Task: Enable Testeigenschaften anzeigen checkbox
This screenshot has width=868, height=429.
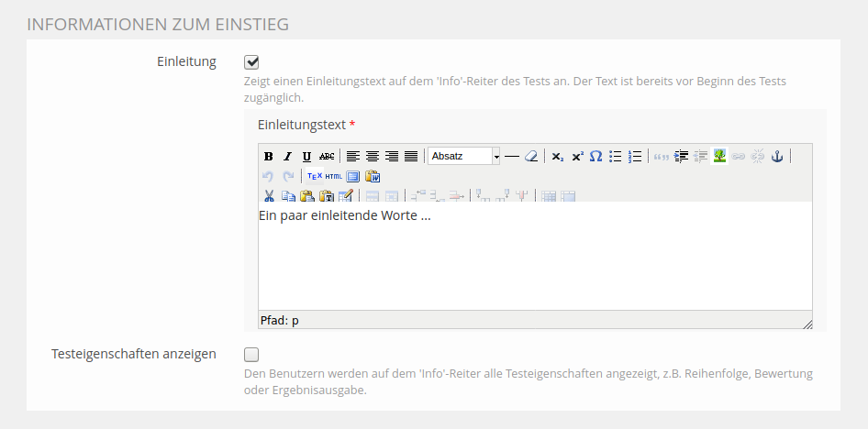Action: pos(251,354)
